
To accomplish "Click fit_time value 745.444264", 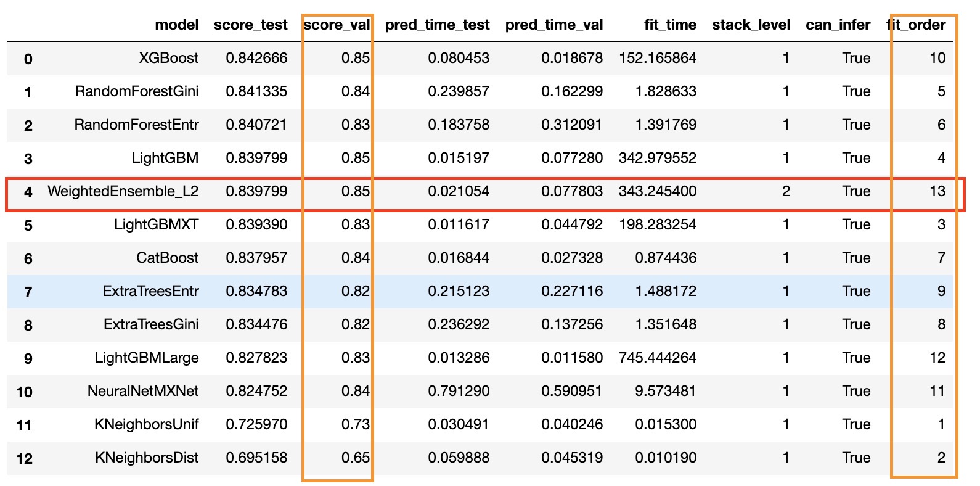I will point(658,358).
